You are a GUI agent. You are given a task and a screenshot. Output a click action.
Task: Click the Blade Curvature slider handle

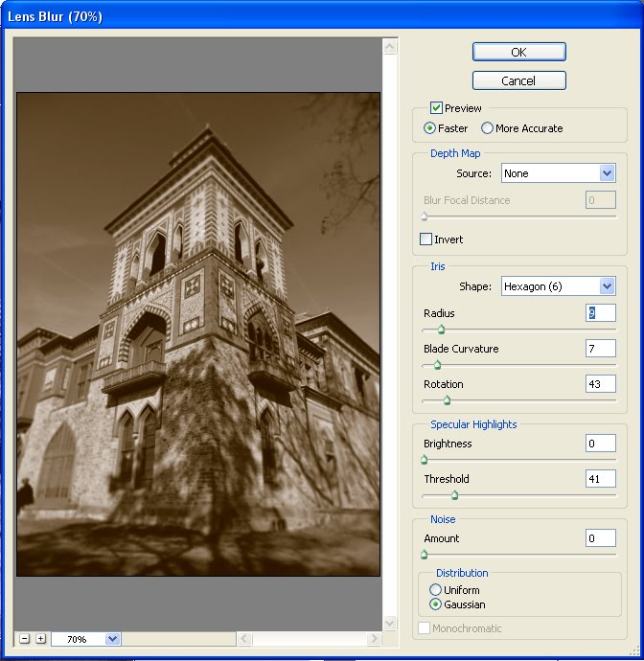point(437,365)
